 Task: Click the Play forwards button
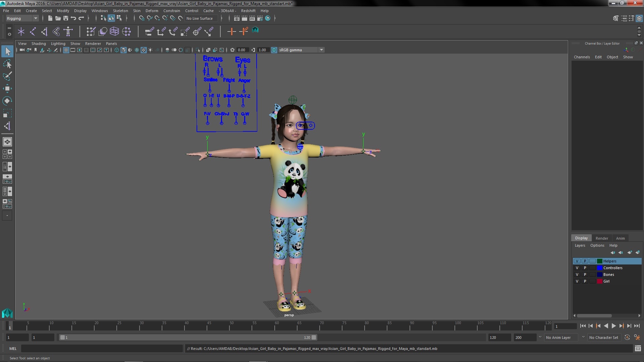(613, 326)
